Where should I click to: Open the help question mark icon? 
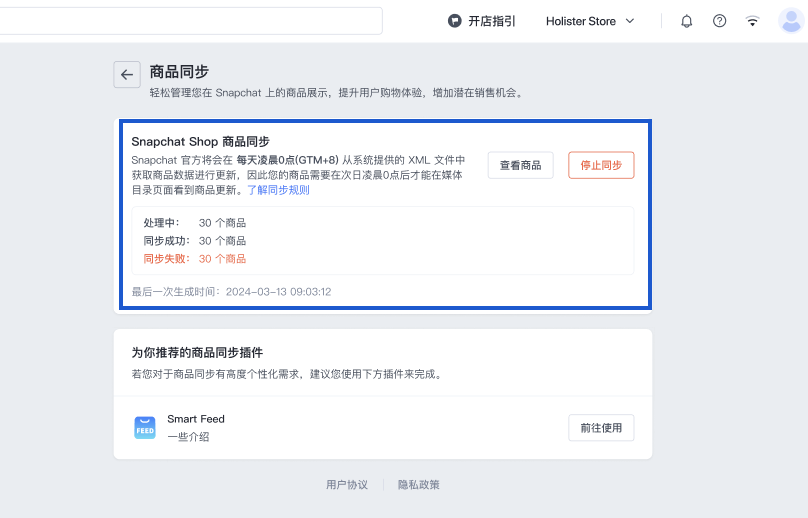719,21
